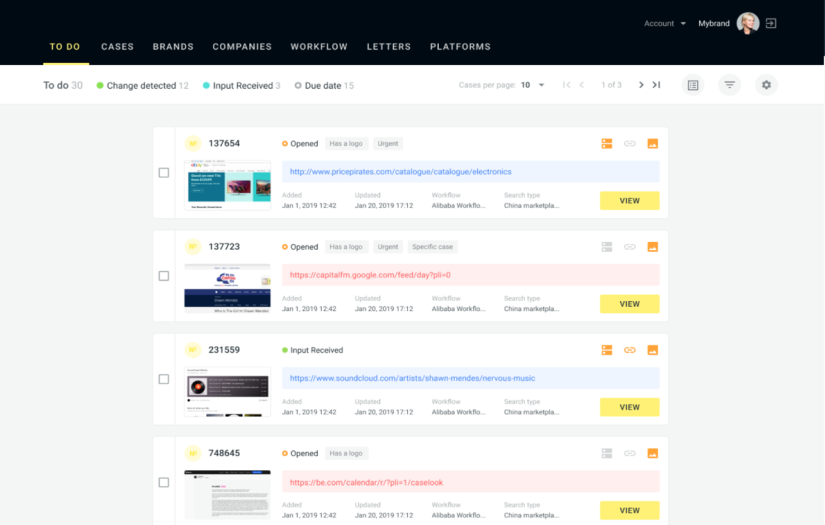Viewport: 825px width, 525px height.
Task: Click the link icon on case 137723
Action: [630, 247]
